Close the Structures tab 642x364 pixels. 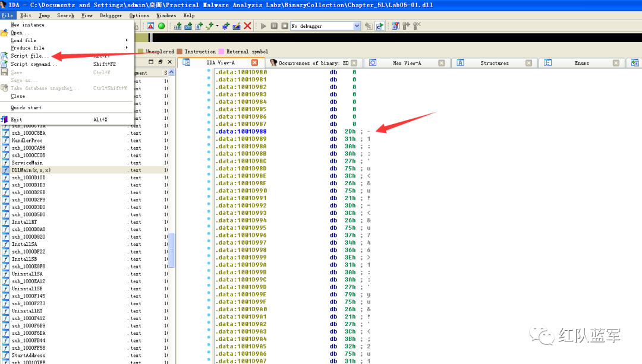tap(528, 63)
